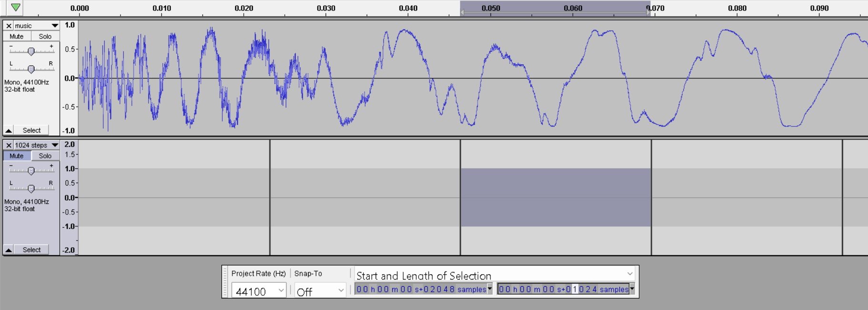Collapse the 1024 steps track

click(9, 250)
